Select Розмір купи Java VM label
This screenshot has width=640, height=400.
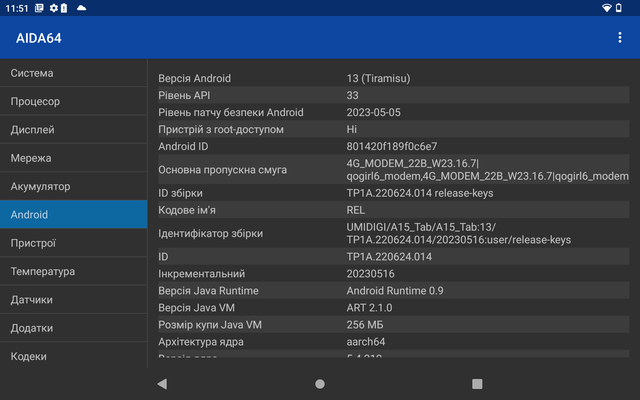coord(210,325)
